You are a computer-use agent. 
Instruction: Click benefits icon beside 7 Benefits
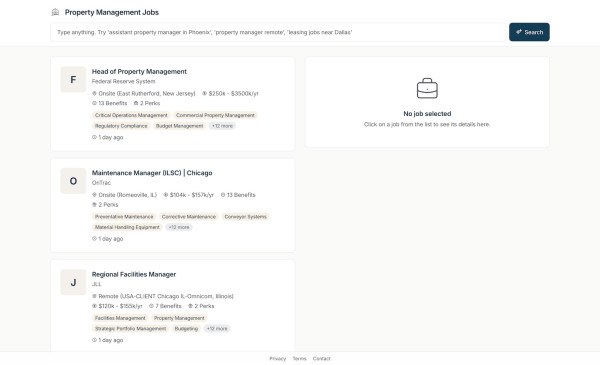tap(152, 306)
